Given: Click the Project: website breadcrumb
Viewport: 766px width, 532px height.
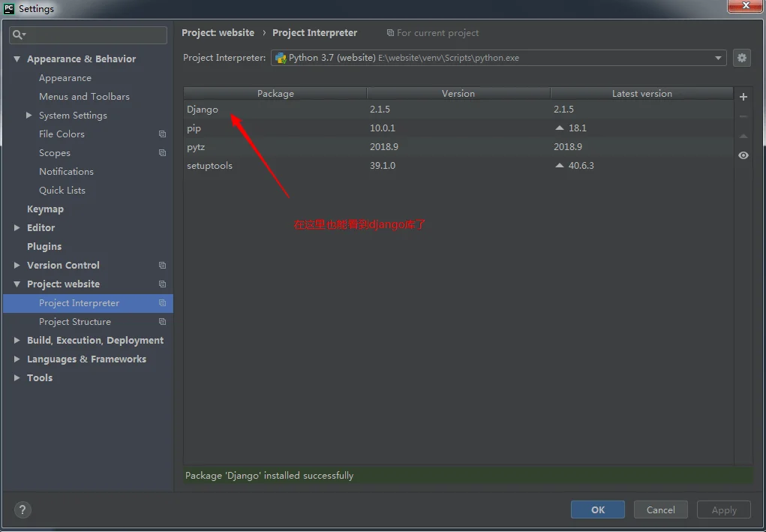Looking at the screenshot, I should pos(218,33).
